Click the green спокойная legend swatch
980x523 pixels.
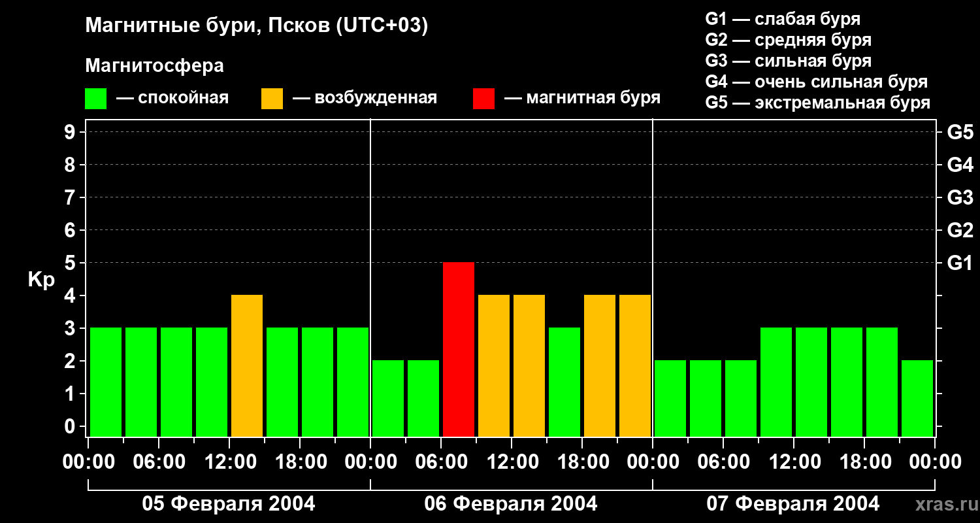pyautogui.click(x=95, y=99)
